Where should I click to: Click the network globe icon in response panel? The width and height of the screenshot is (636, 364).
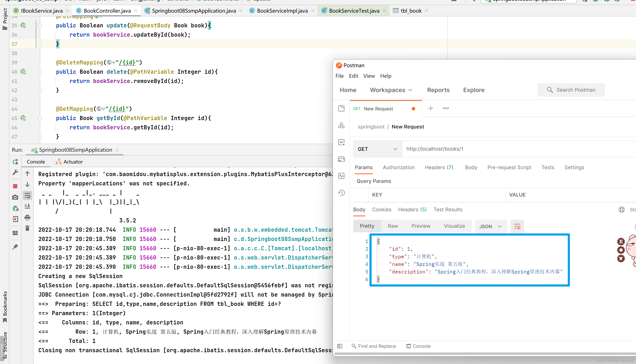622,210
